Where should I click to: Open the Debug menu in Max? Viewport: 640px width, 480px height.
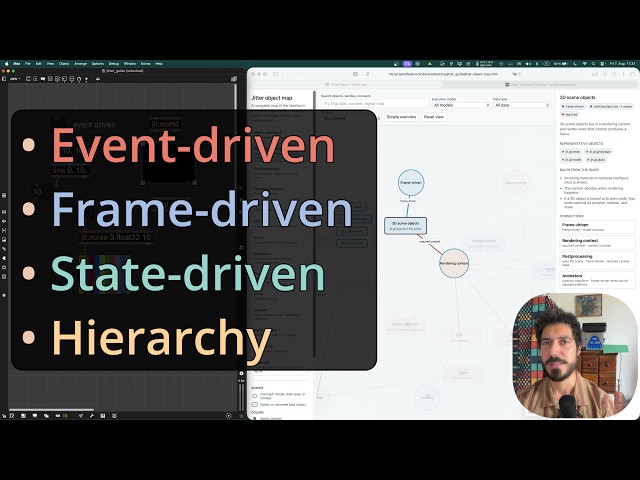coord(113,64)
